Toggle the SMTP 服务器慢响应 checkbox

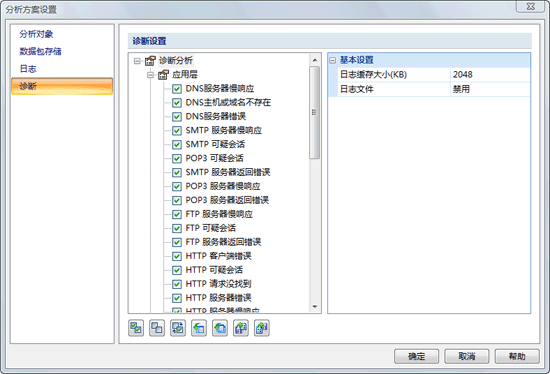[x=177, y=131]
